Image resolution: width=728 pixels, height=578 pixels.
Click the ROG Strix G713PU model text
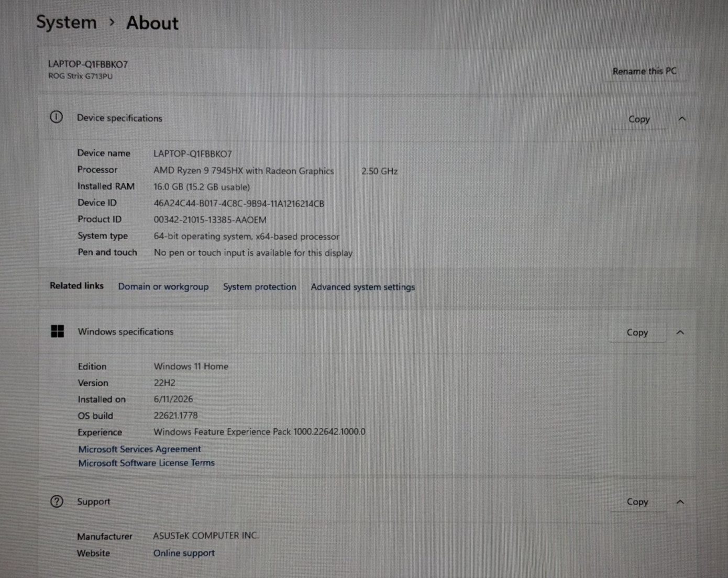point(80,76)
